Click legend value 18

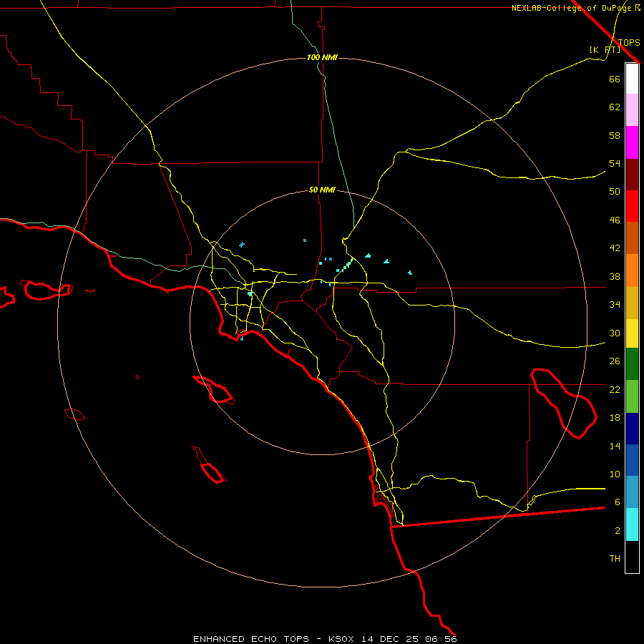pos(615,418)
